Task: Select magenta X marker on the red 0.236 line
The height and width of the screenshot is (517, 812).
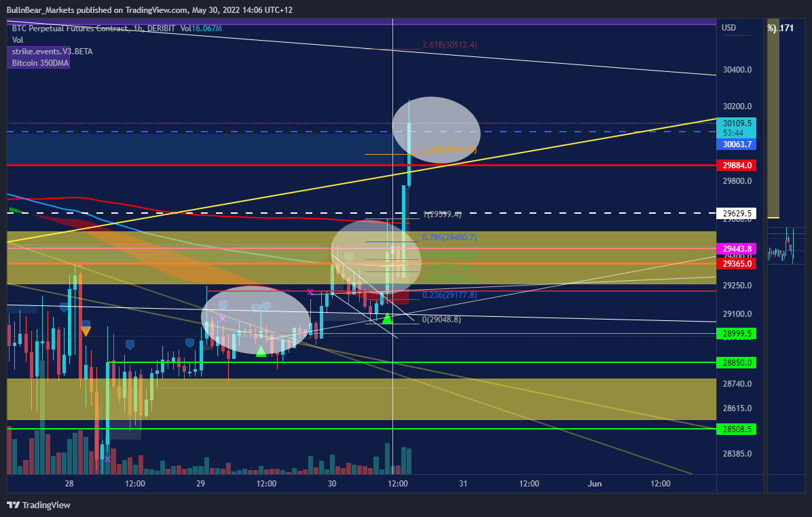Action: (x=310, y=292)
